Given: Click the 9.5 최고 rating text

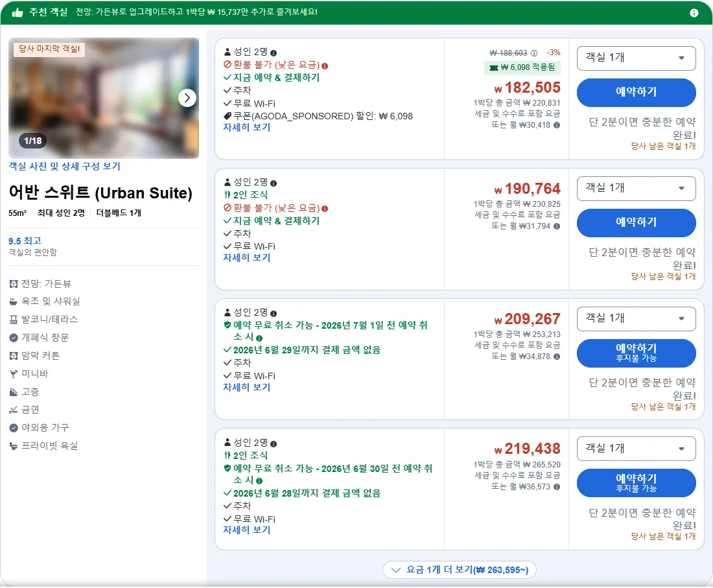Looking at the screenshot, I should (x=25, y=241).
